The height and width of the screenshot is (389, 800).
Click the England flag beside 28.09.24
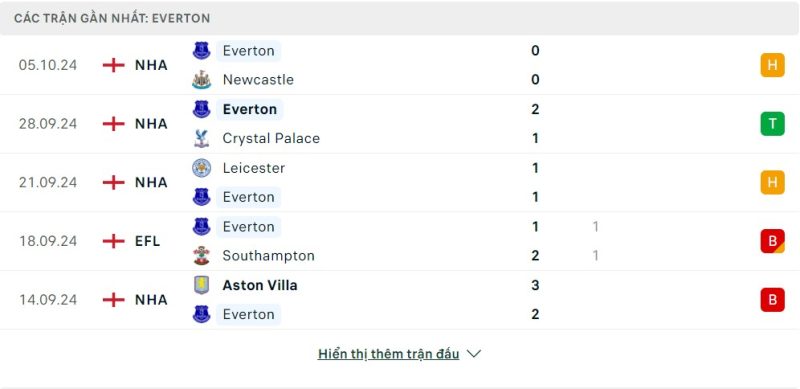coord(113,124)
